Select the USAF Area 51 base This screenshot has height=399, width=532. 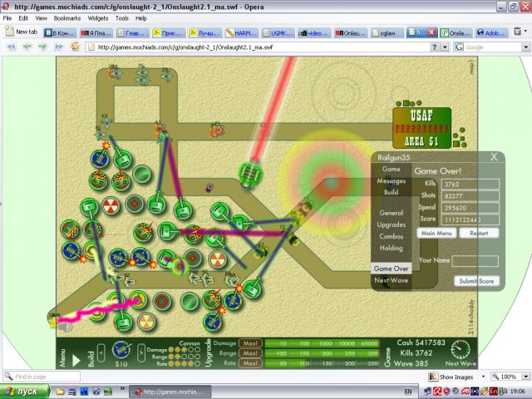pyautogui.click(x=422, y=128)
